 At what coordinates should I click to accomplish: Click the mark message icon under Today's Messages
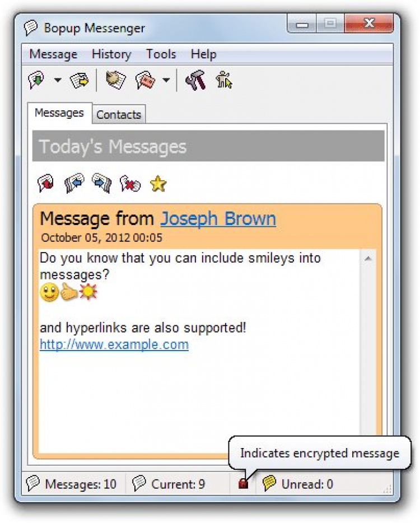[46, 183]
